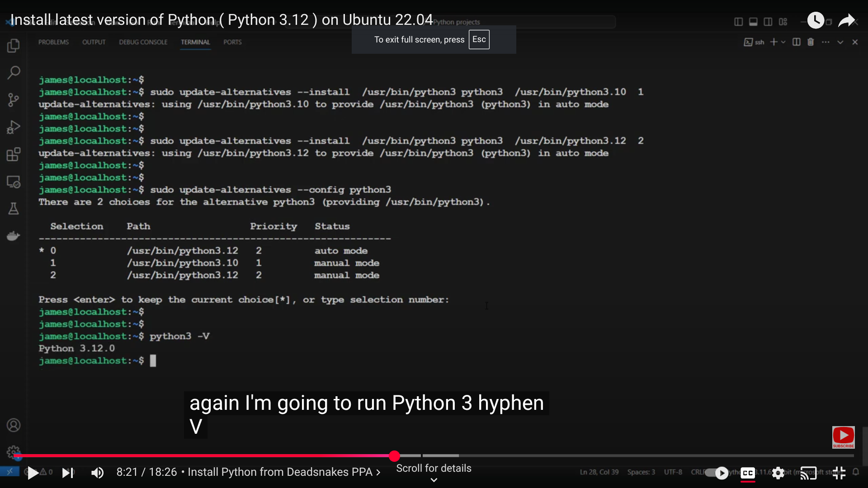
Task: Click the video title text
Action: pyautogui.click(x=222, y=20)
